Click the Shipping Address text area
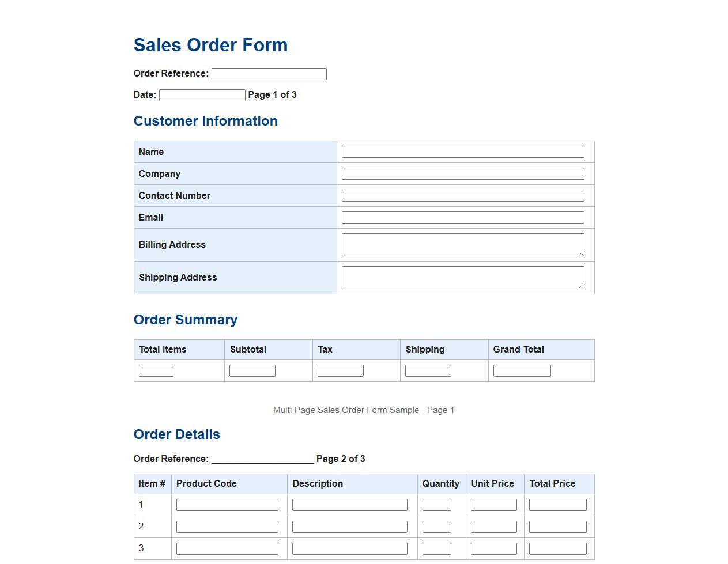Screen dimensions: 728x564 [462, 277]
